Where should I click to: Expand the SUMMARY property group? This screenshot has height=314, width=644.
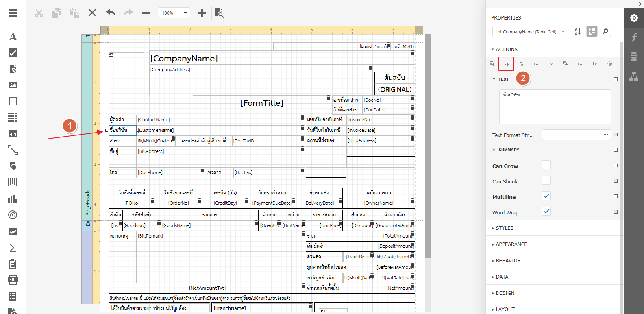tap(506, 150)
